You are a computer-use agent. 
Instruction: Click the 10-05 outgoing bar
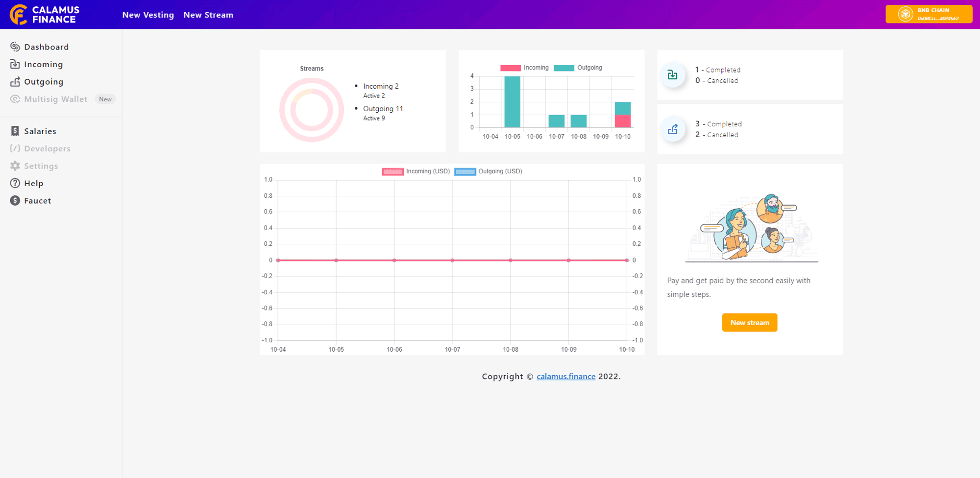click(x=513, y=102)
